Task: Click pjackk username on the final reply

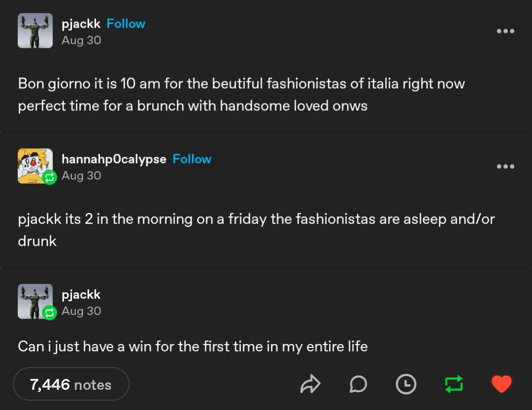Action: [x=81, y=295]
